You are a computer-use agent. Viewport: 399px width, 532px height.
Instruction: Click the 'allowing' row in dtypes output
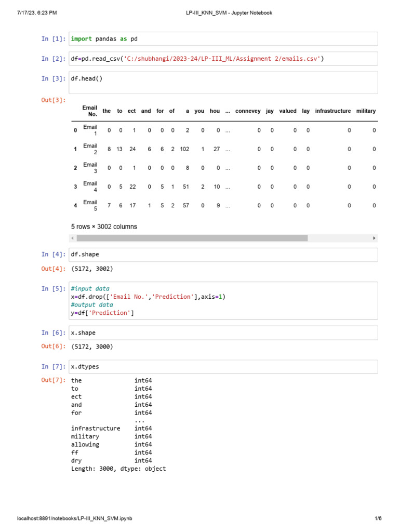(x=111, y=445)
